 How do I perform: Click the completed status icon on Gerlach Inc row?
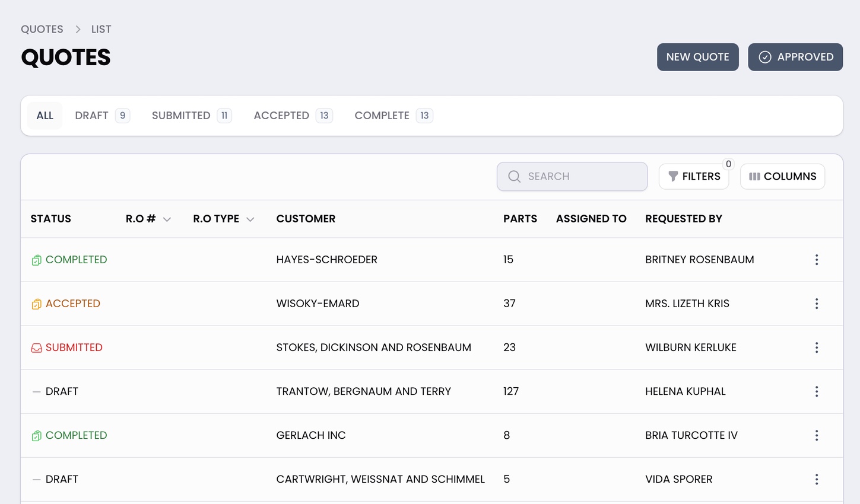36,435
